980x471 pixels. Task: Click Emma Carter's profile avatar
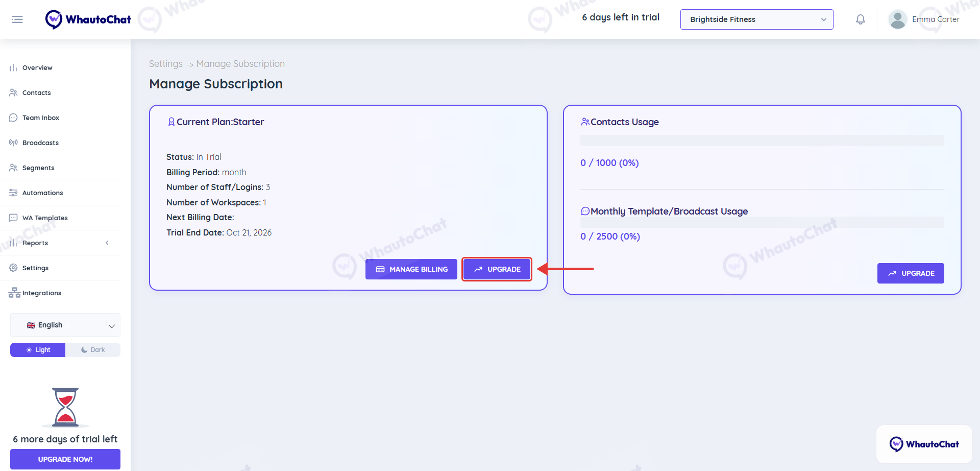coord(898,19)
